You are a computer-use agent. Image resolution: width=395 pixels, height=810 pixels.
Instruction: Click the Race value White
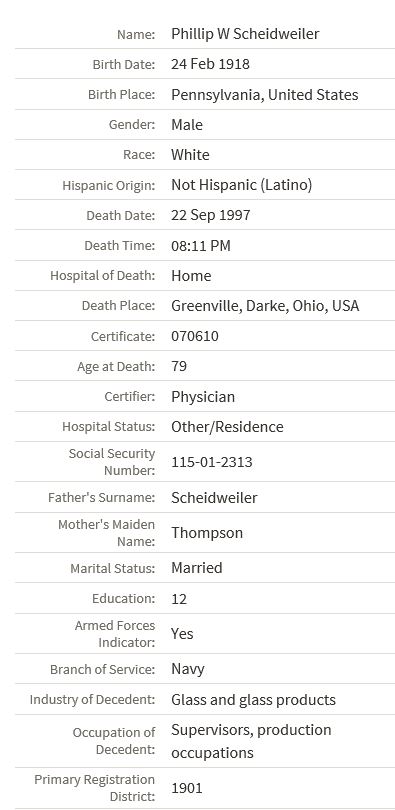pos(190,154)
